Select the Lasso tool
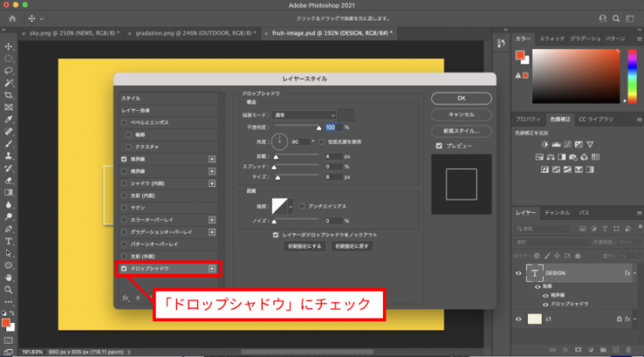This screenshot has height=357, width=644. 8,71
